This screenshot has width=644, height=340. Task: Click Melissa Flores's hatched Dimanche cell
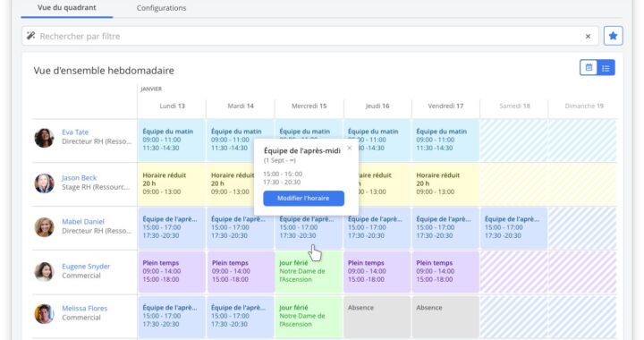click(x=582, y=317)
